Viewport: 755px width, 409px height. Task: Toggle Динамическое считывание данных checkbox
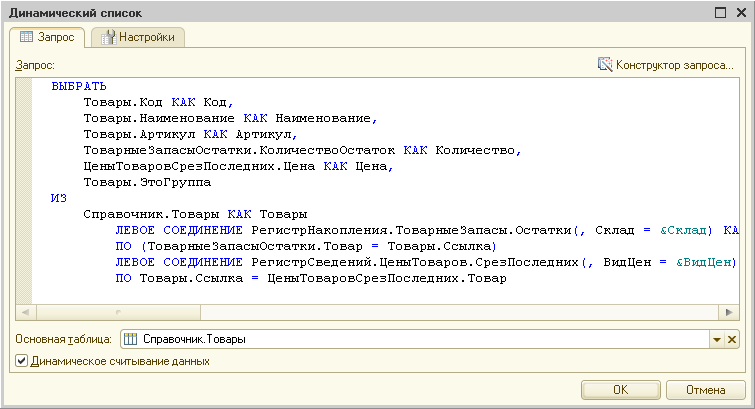click(23, 361)
